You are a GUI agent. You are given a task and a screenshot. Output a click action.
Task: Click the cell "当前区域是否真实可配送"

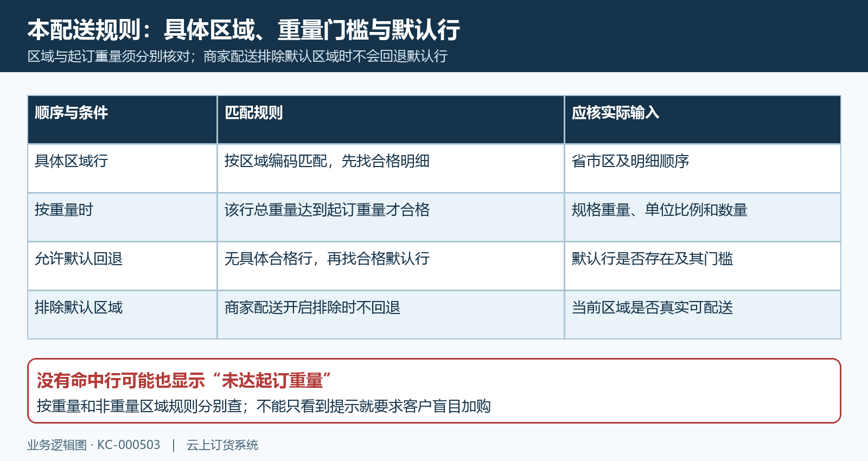tap(703, 315)
